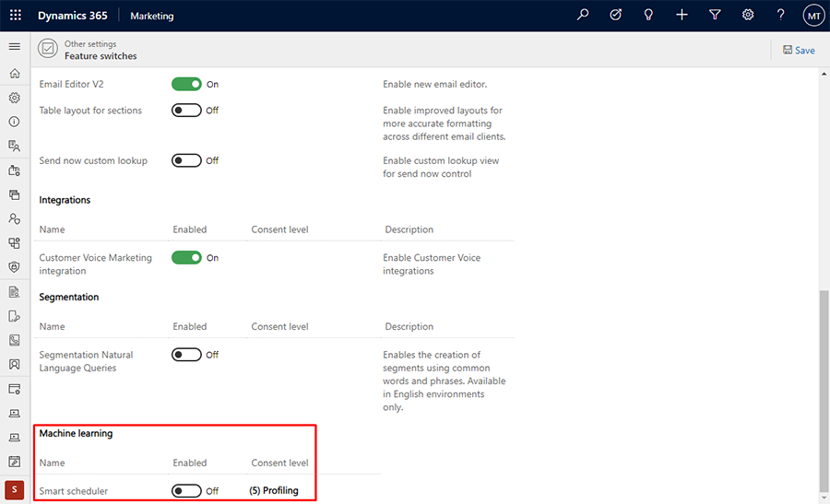Click the Email Editor V2 label
Viewport: 830px width, 504px height.
coord(71,84)
